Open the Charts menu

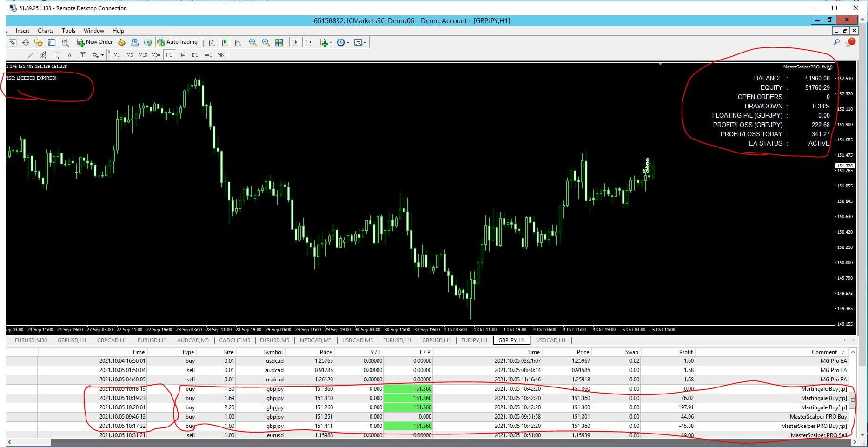click(45, 30)
